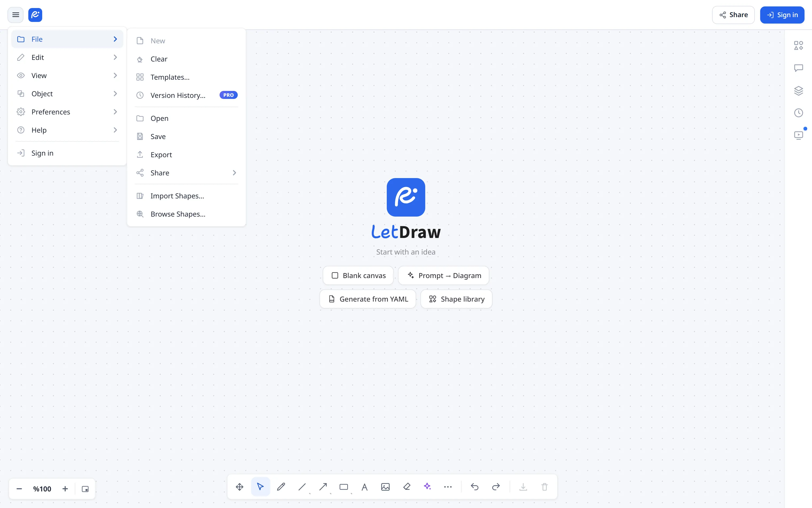Click Generate from YAML button
This screenshot has width=812, height=508.
point(368,299)
